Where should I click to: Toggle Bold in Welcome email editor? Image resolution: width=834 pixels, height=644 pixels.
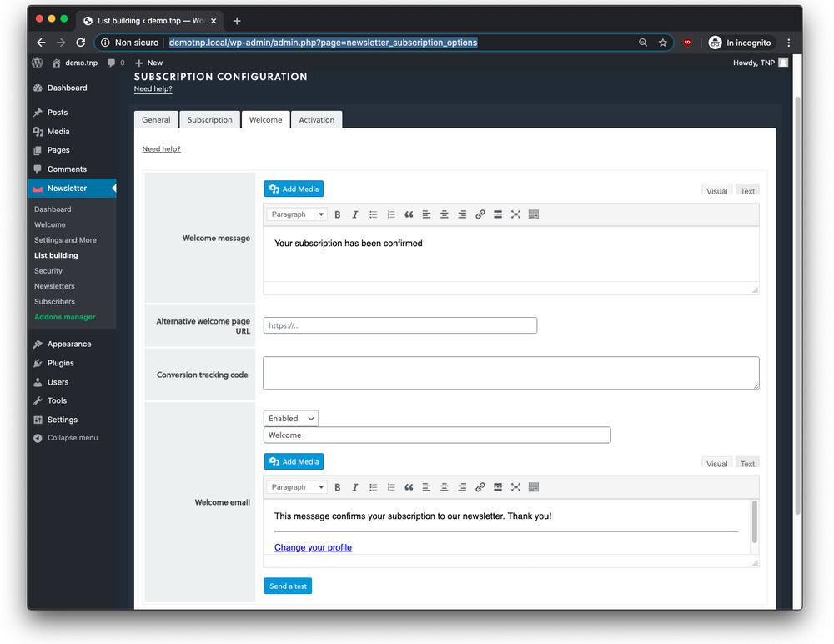(x=337, y=487)
